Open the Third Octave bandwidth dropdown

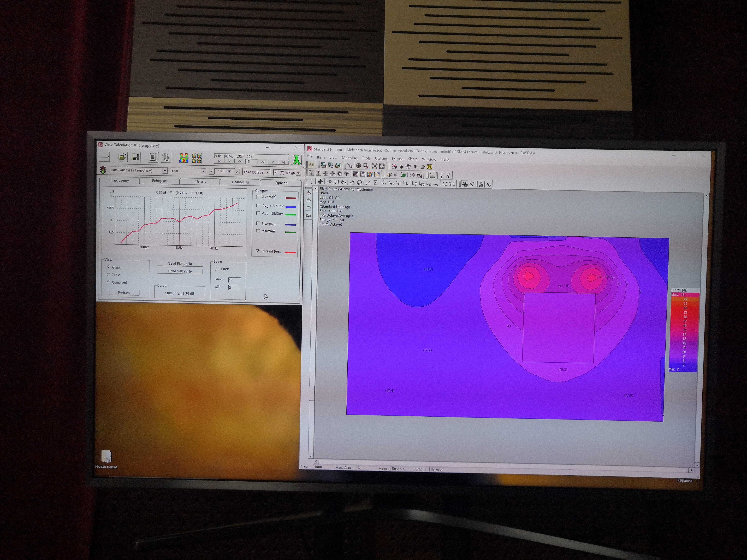point(267,173)
